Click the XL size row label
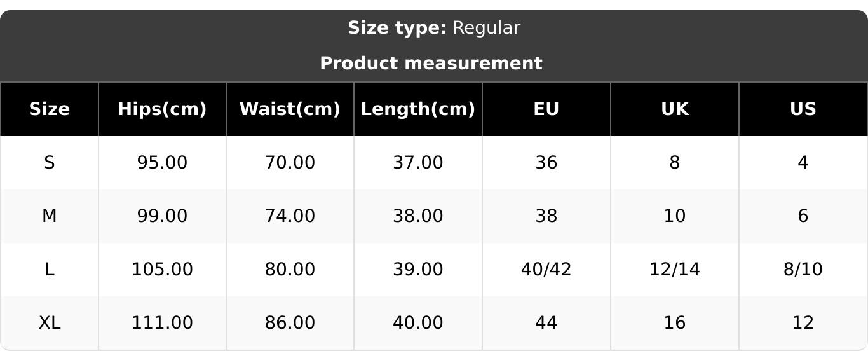This screenshot has height=351, width=868. pos(50,323)
